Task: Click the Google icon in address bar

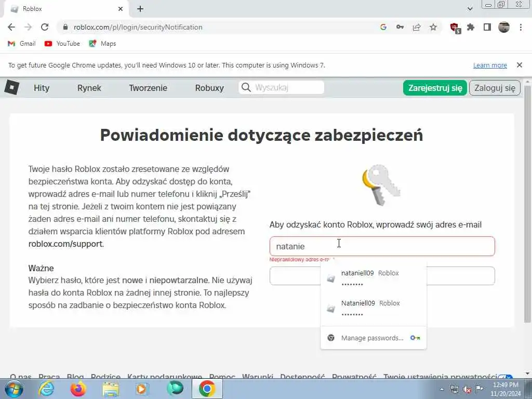Action: pos(383,27)
